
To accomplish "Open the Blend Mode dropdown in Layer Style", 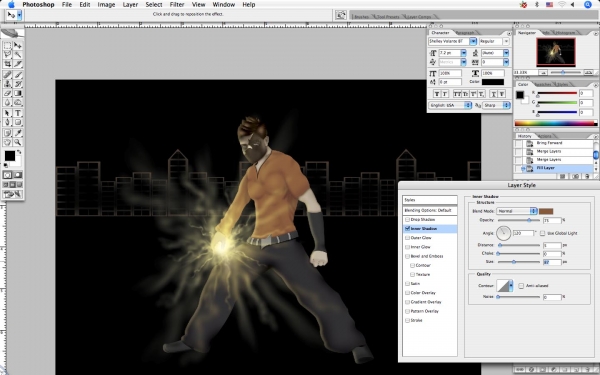I will point(517,211).
